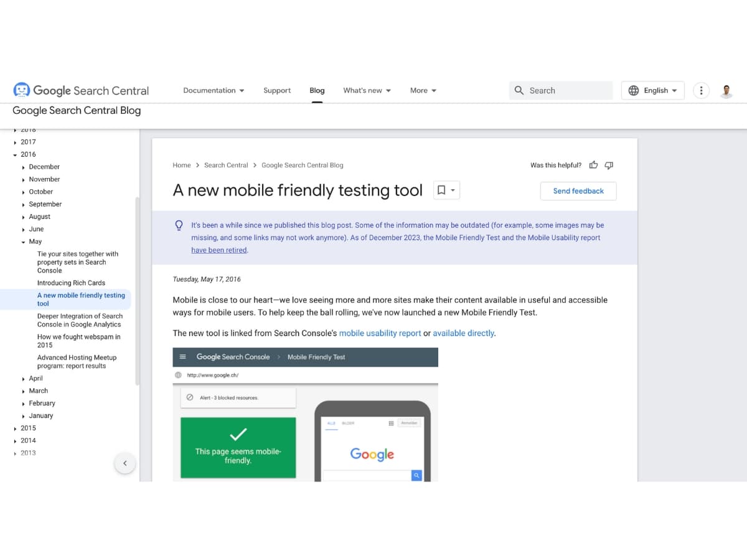Open 'Tie your sites together' sidebar article
The height and width of the screenshot is (560, 747).
coord(78,262)
